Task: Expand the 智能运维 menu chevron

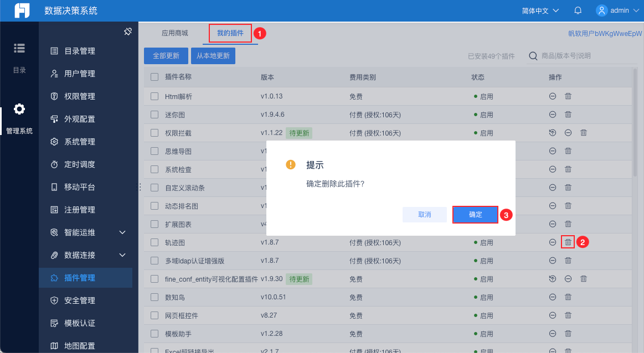Action: [x=122, y=232]
